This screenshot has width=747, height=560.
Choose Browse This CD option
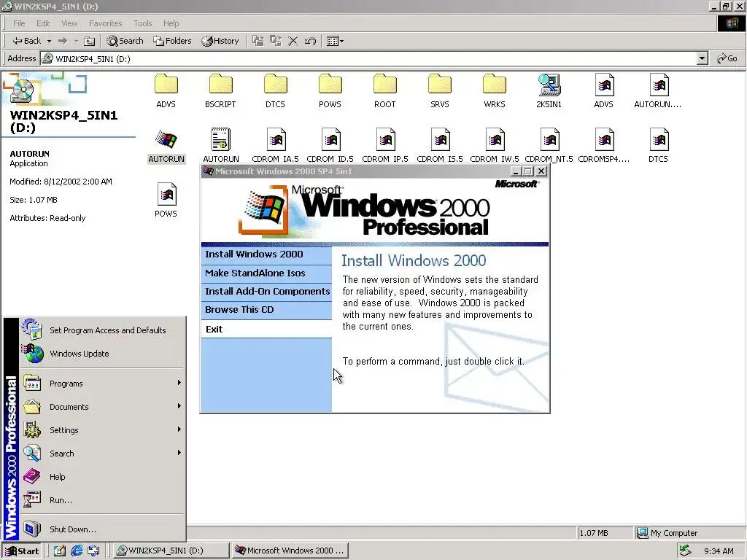pyautogui.click(x=266, y=310)
